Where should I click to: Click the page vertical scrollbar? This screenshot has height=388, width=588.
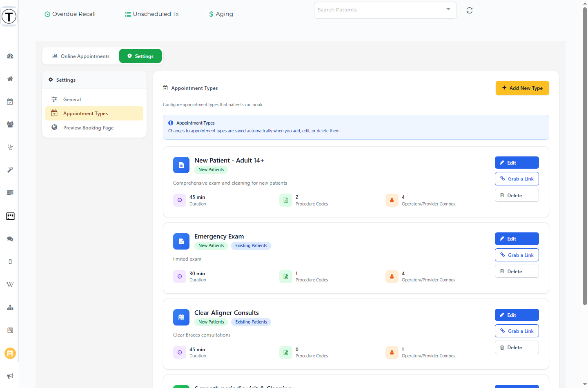[x=585, y=155]
